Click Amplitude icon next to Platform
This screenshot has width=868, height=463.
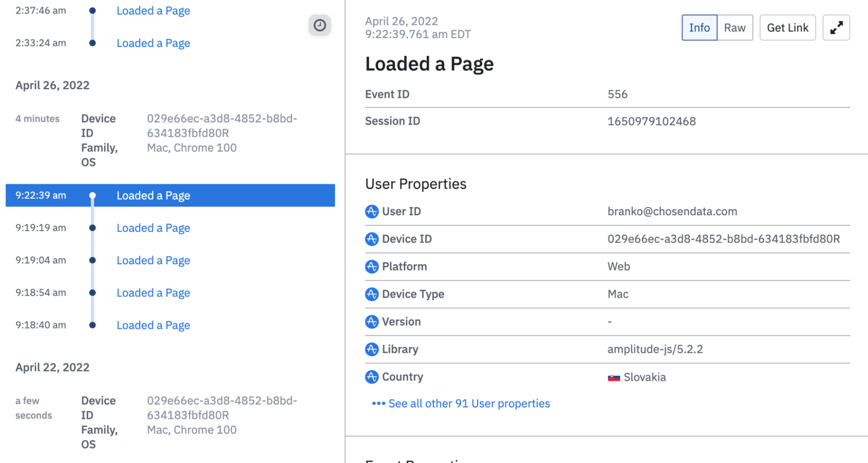click(x=372, y=266)
